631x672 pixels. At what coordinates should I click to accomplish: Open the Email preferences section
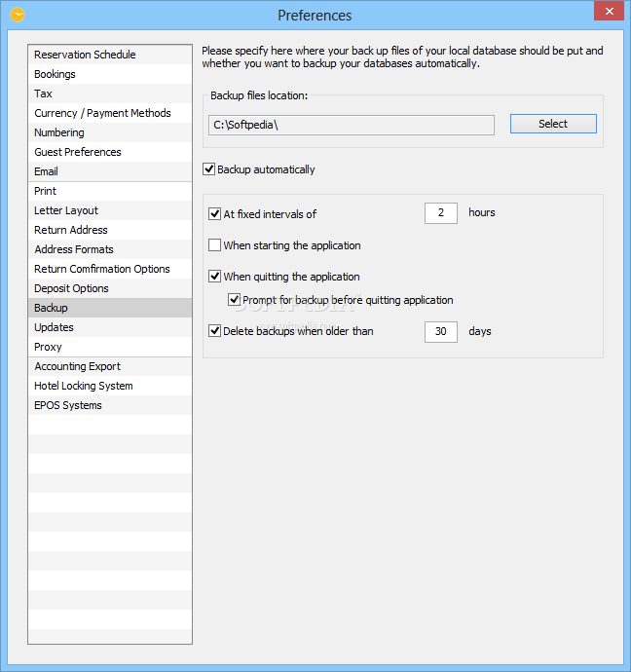pos(110,171)
